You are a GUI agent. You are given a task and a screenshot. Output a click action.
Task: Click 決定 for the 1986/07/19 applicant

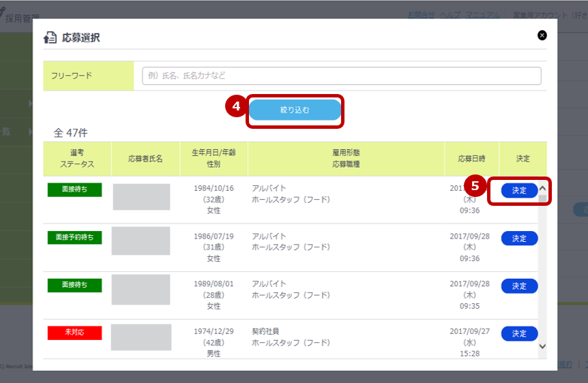[519, 239]
